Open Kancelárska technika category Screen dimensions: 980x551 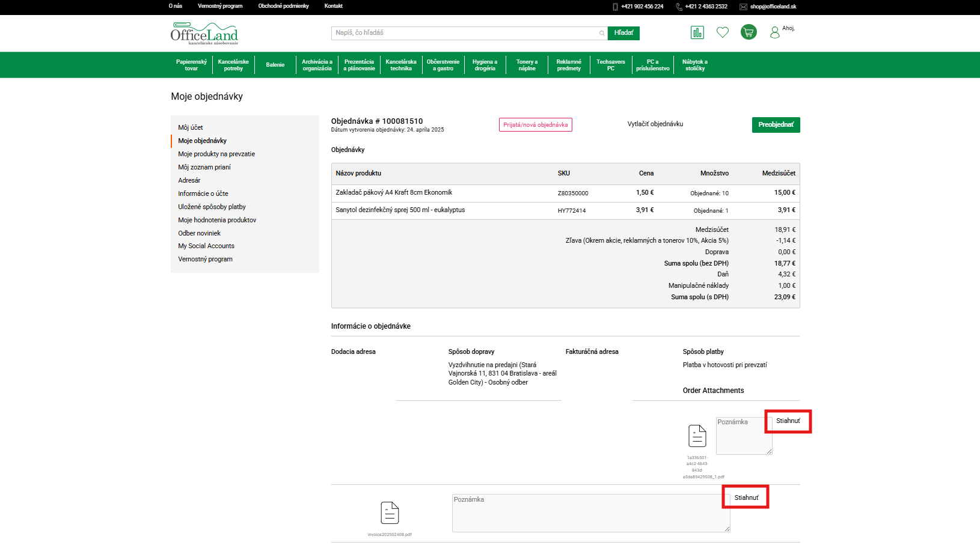[x=401, y=65]
